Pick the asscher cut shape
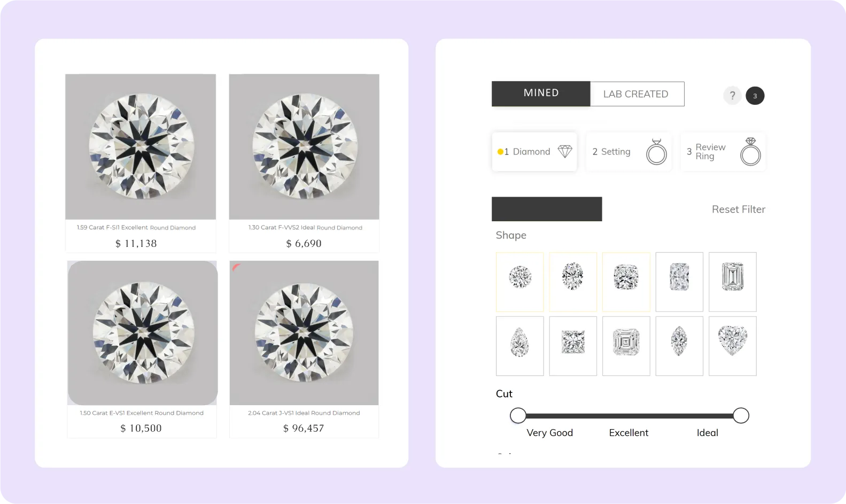The width and height of the screenshot is (846, 504). [626, 346]
